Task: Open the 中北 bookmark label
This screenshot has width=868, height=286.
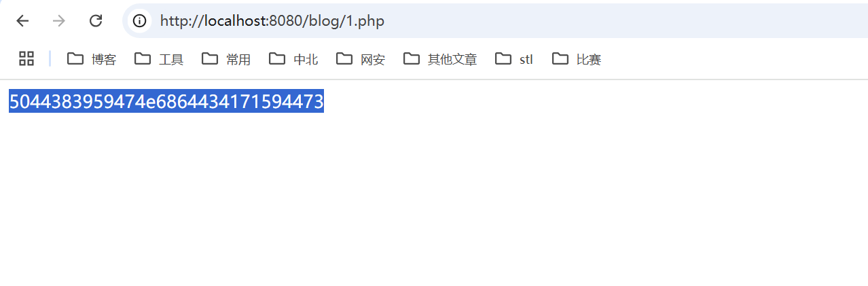Action: click(x=306, y=60)
